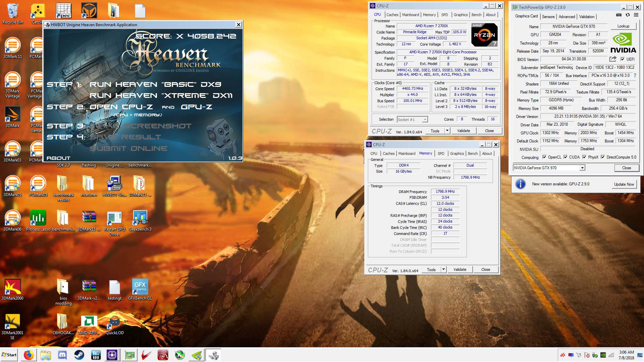
Task: Toggle the DirectCompute 5.0 checkbox
Action: click(603, 157)
